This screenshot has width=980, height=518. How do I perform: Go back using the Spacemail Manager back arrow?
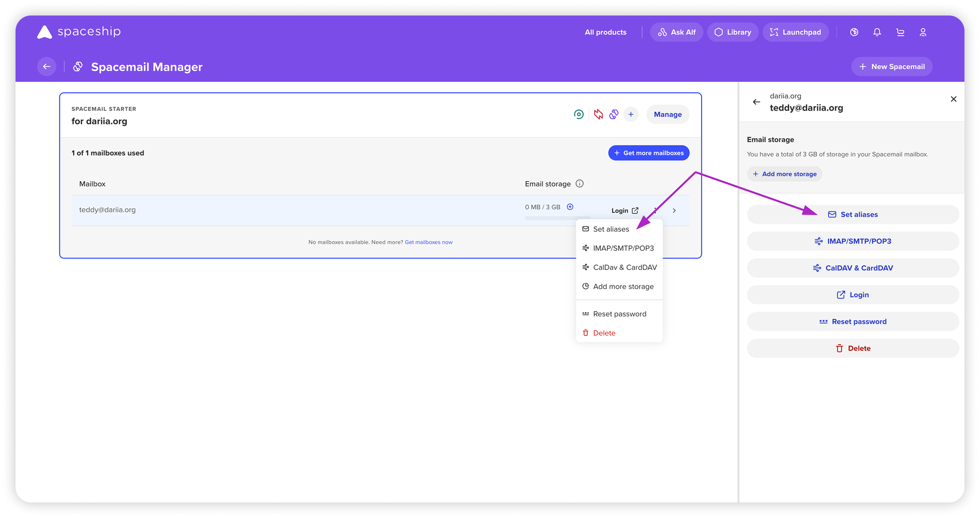[x=47, y=67]
